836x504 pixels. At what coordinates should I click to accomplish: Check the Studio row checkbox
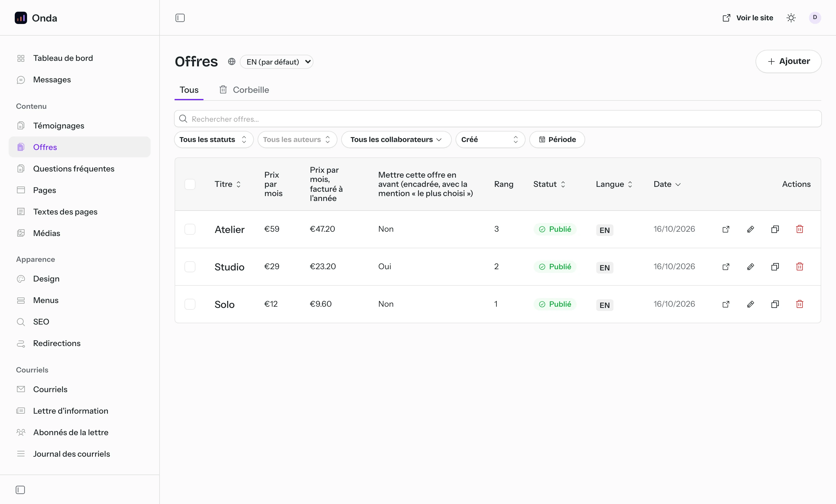point(190,266)
